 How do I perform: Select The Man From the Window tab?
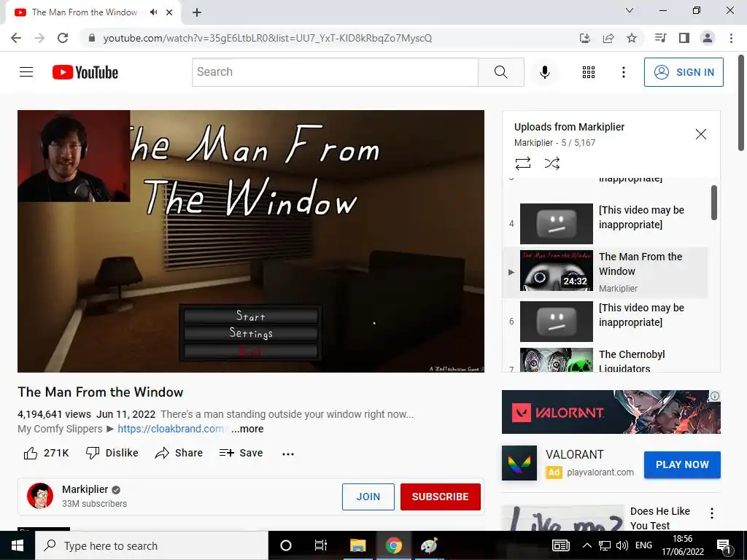pyautogui.click(x=93, y=12)
